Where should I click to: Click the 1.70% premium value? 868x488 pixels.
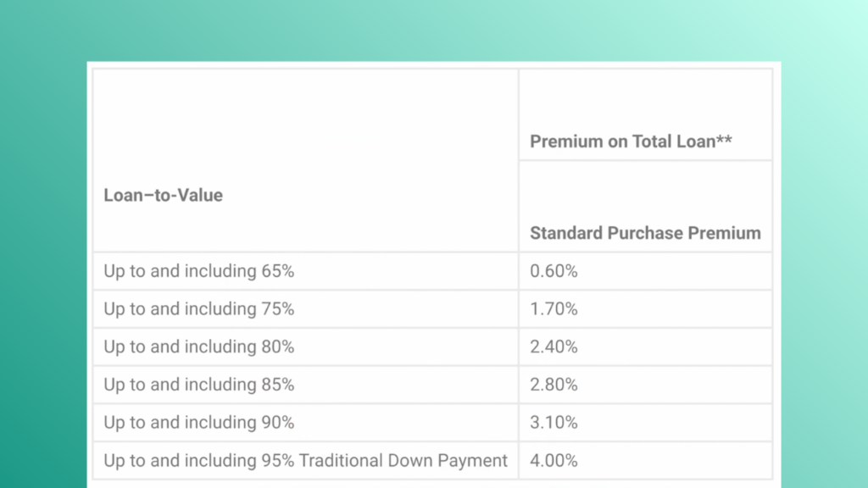click(x=553, y=308)
